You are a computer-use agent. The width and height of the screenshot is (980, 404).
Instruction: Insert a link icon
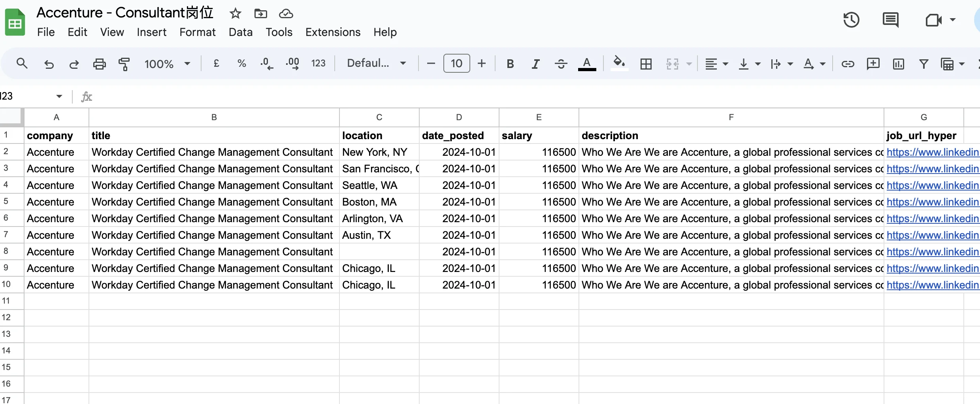coord(848,64)
